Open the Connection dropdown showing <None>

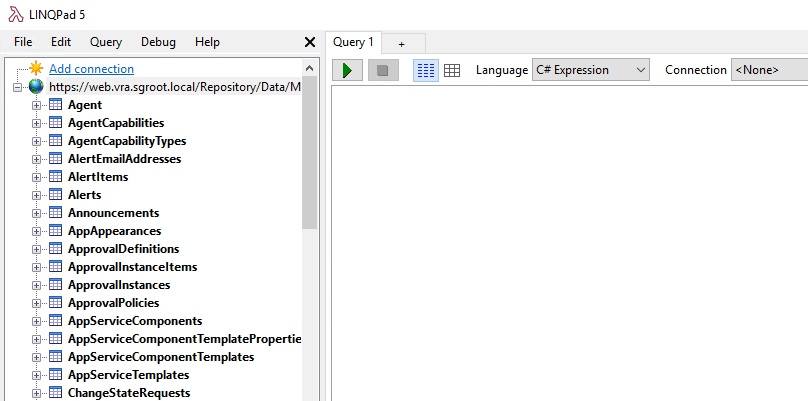[769, 70]
